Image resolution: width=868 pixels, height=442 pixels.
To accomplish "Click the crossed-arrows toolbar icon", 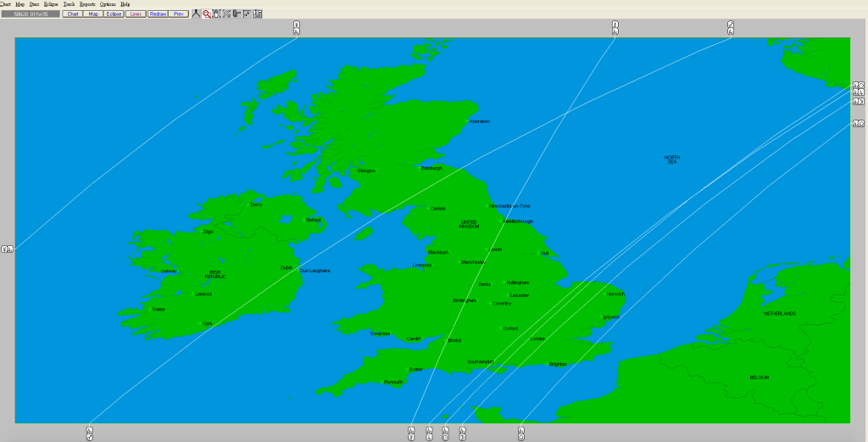I will [226, 14].
